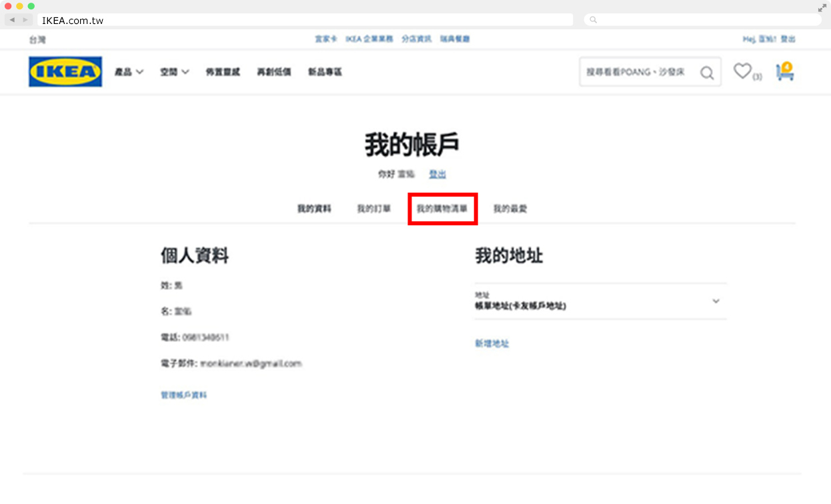Expand the 帳單地址 address chevron

pos(716,301)
